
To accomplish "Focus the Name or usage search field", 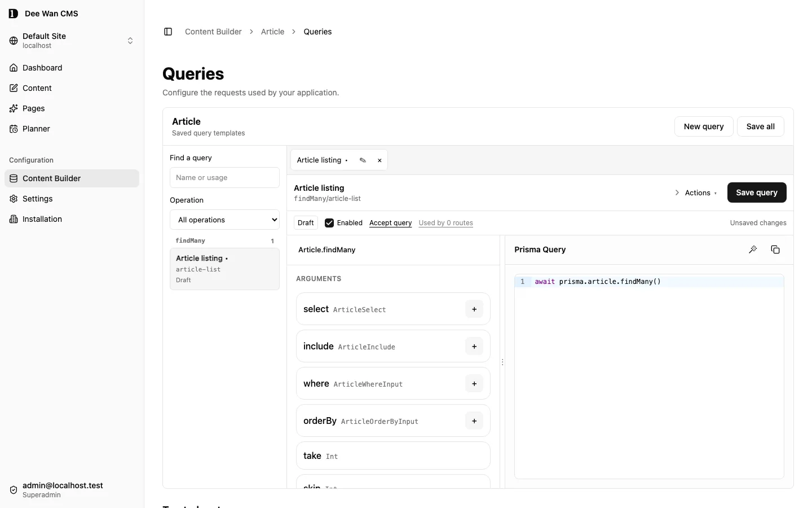I will tap(224, 177).
